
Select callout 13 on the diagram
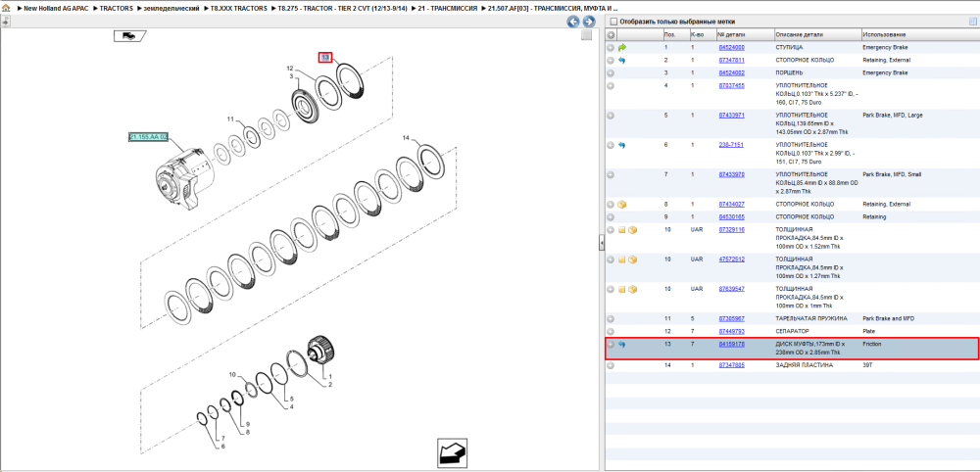point(325,58)
